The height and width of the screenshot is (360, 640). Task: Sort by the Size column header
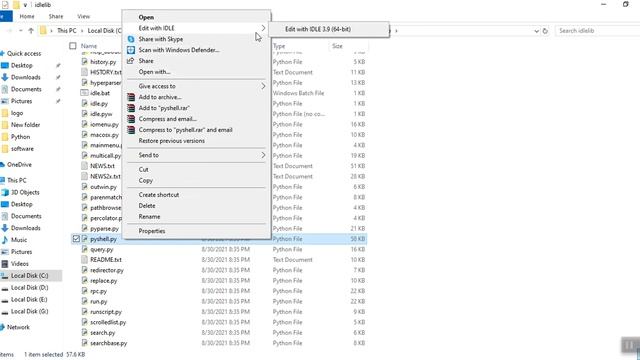pos(337,46)
